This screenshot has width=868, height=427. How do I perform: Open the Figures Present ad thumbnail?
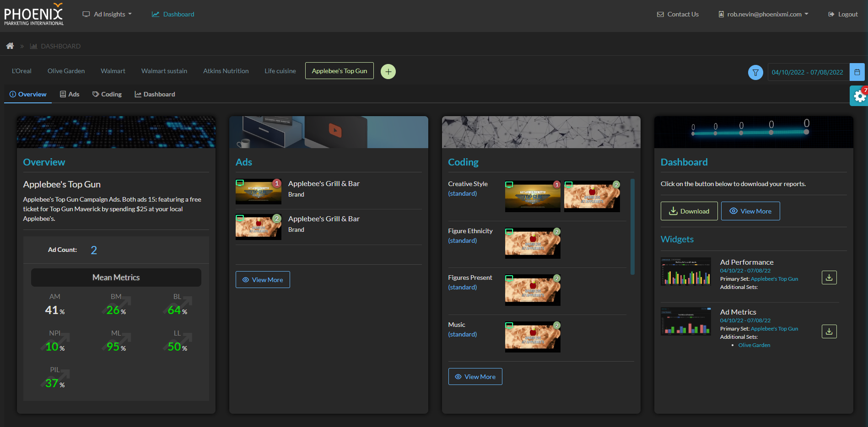[x=533, y=290]
